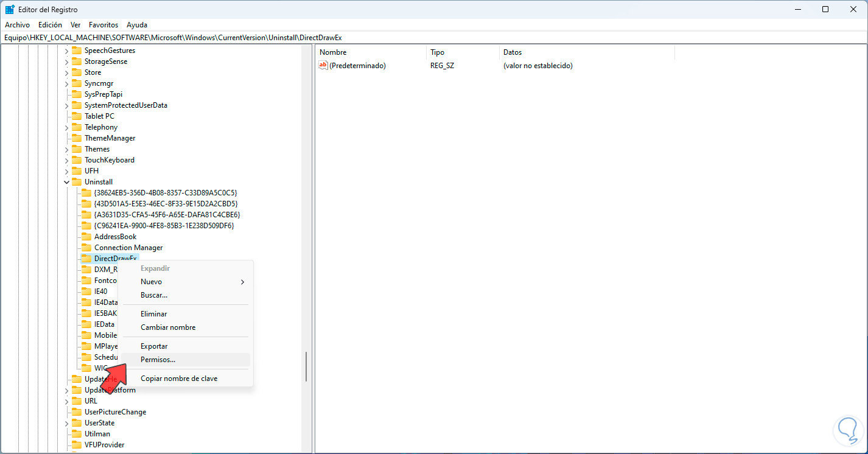Image resolution: width=868 pixels, height=454 pixels.
Task: Choose Eliminar from the context menu
Action: point(186,314)
